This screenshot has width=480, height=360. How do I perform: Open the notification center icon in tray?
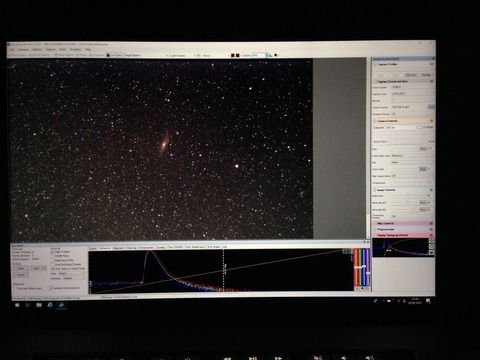pos(428,301)
